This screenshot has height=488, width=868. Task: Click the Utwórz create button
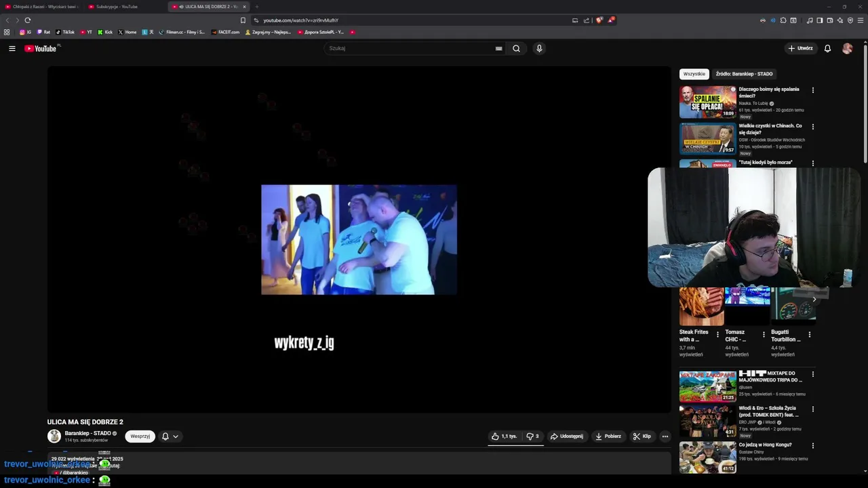801,48
